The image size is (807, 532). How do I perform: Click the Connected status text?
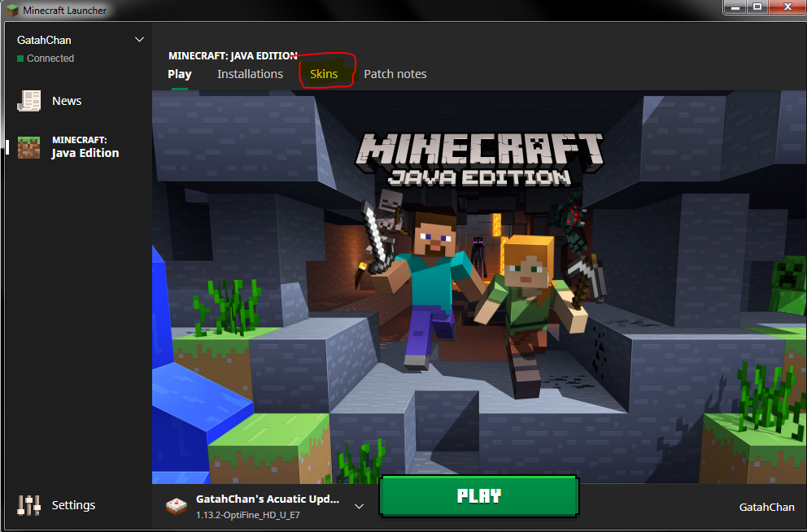point(50,59)
